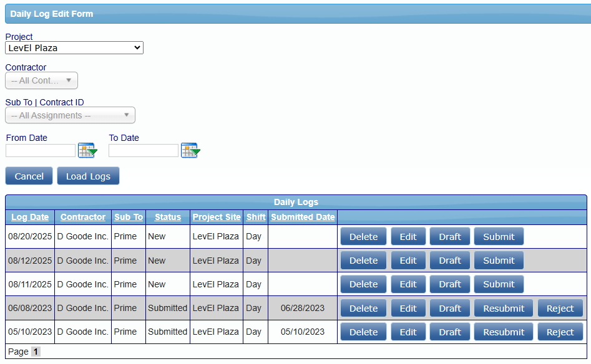Resubmit the 06/08/2023 log
591x364 pixels.
tap(504, 309)
